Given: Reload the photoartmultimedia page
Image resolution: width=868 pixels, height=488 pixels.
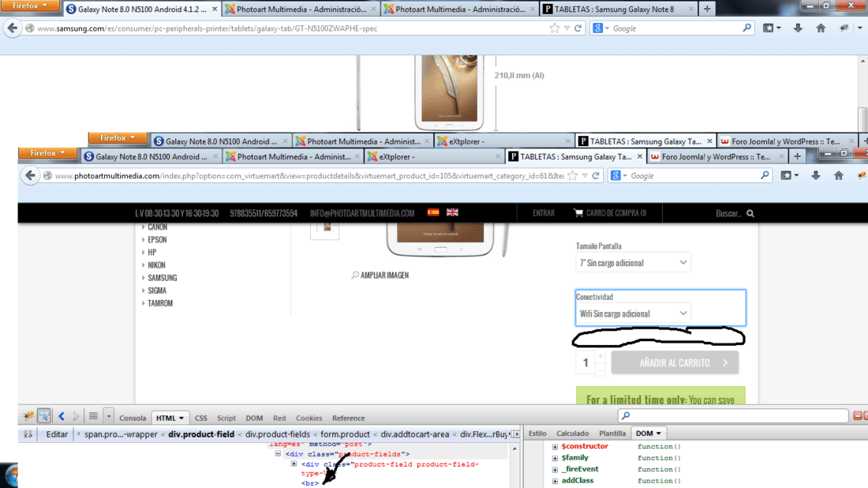Looking at the screenshot, I should point(596,175).
